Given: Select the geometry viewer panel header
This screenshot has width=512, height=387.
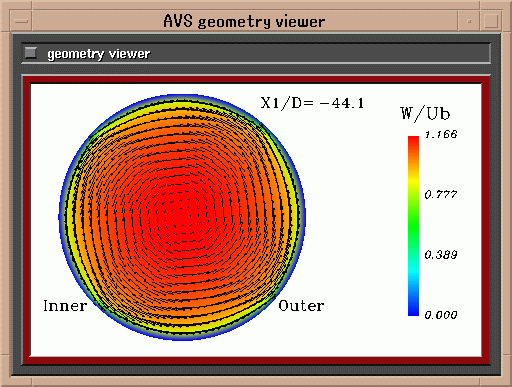Looking at the screenshot, I should click(x=256, y=53).
